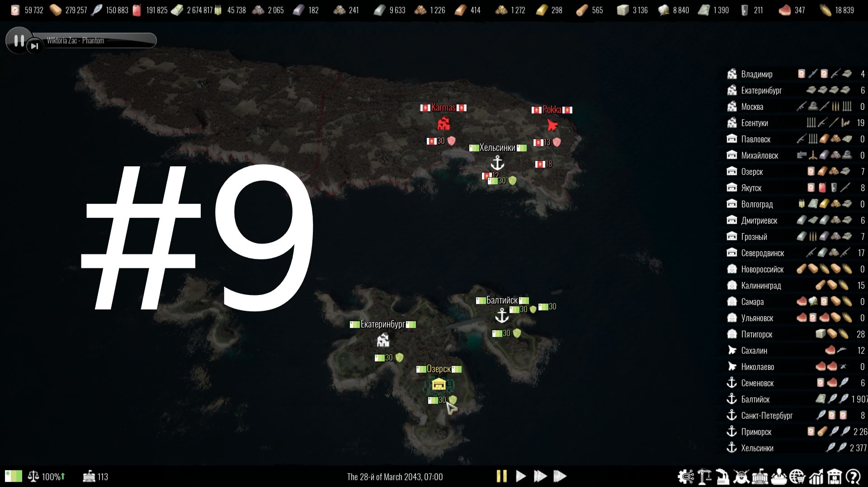Select the Хельсинки anchor port on map
The height and width of the screenshot is (487, 868).
(497, 163)
